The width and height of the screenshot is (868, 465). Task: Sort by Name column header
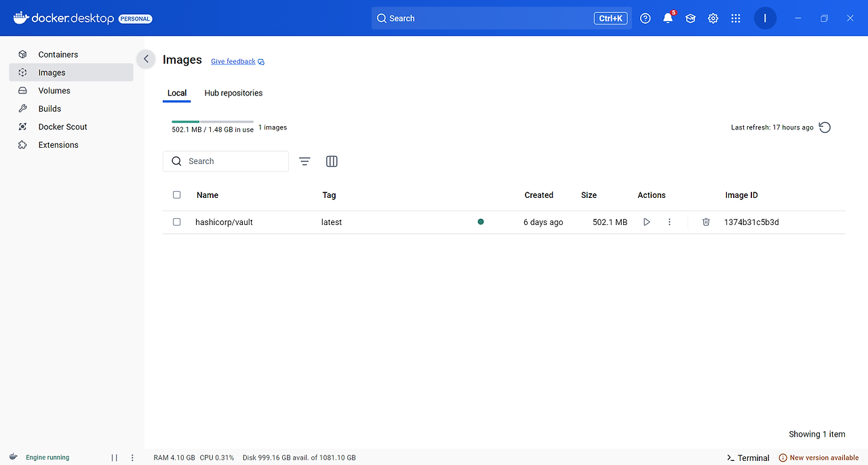tap(208, 195)
